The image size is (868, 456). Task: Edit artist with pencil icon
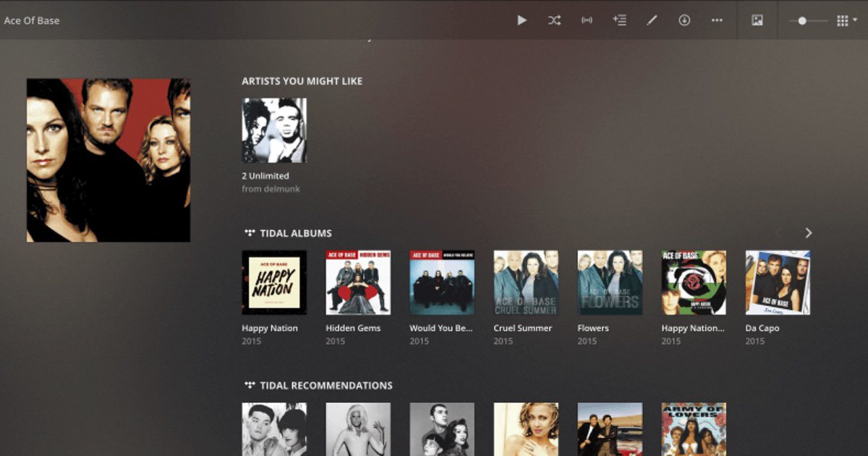(652, 20)
